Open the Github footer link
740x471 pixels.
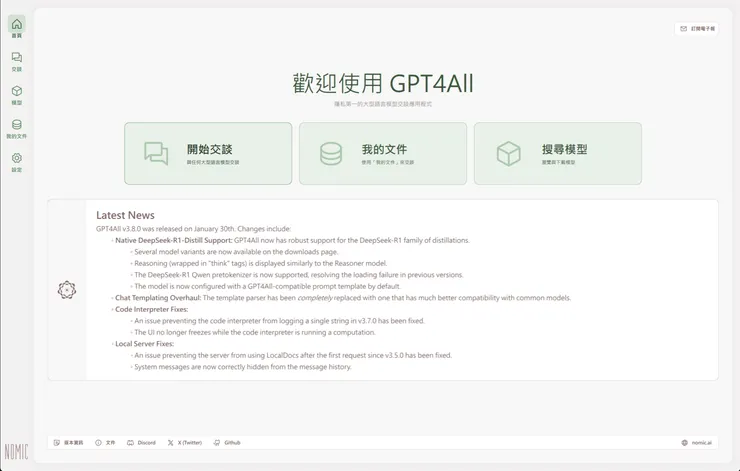click(227, 443)
